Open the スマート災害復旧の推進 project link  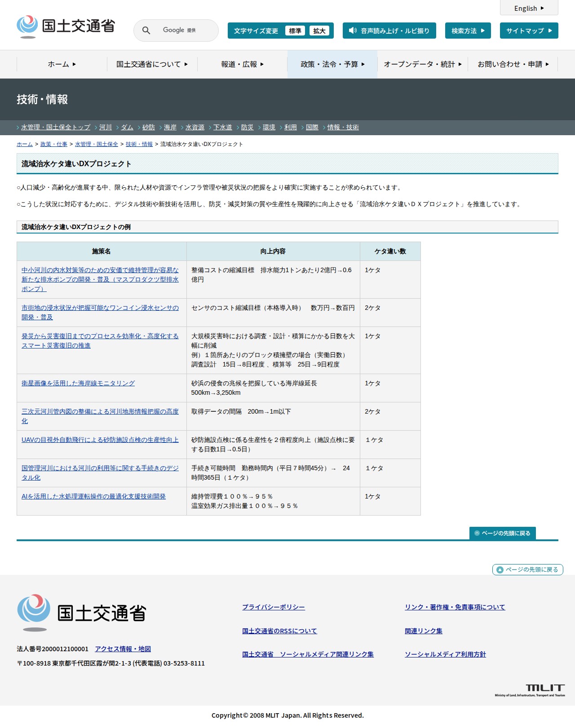(100, 341)
